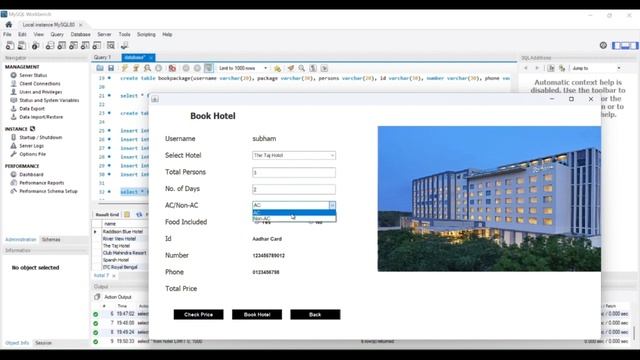This screenshot has width=640, height=360.
Task: Open the Limit to 1000 rows dropdown
Action: [x=243, y=68]
